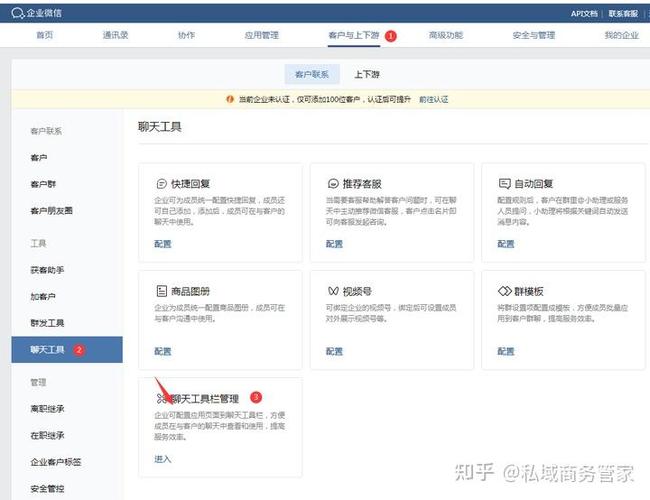Open 客户群 in the sidebar
This screenshot has width=650, height=500.
(x=43, y=184)
